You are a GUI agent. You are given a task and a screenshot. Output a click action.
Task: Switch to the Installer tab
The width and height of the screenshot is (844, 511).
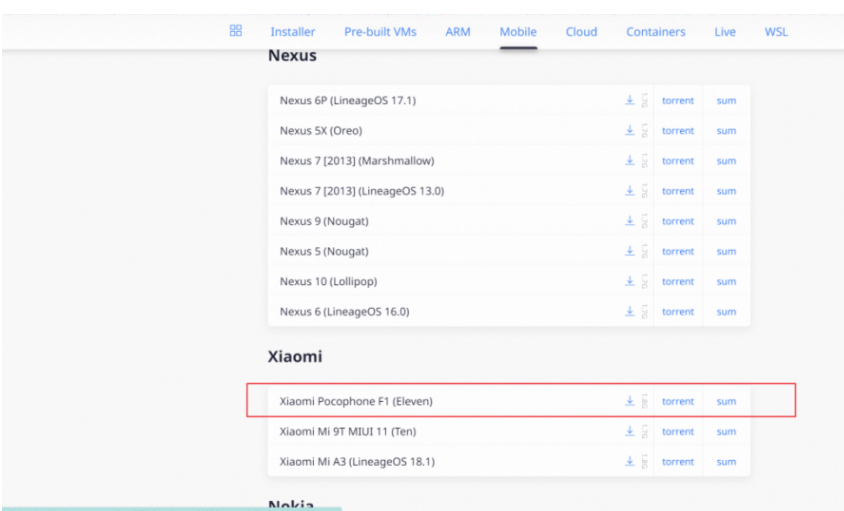coord(293,32)
